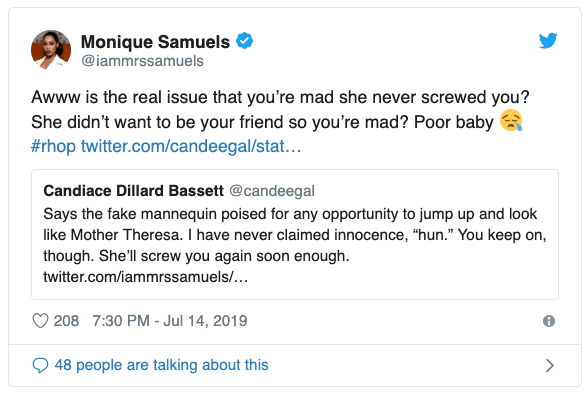Image resolution: width=586 pixels, height=396 pixels.
Task: Like the tweet with heart icon
Action: pos(40,321)
